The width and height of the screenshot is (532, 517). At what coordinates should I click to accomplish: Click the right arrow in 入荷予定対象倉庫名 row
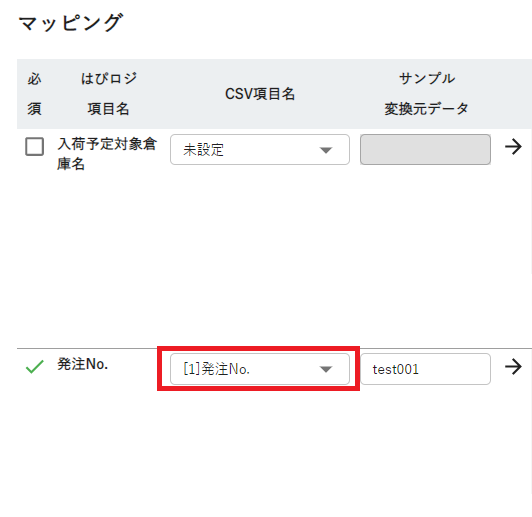coord(513,147)
